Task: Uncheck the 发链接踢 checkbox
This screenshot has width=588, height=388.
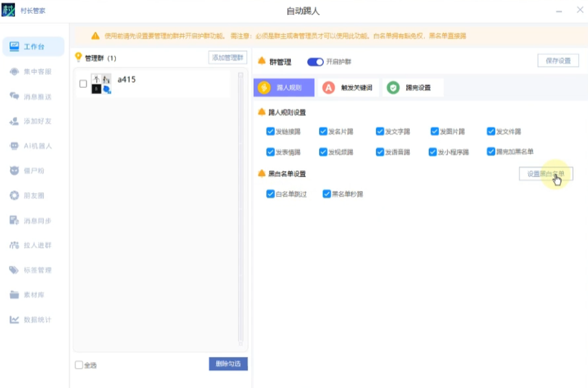Action: pyautogui.click(x=270, y=131)
